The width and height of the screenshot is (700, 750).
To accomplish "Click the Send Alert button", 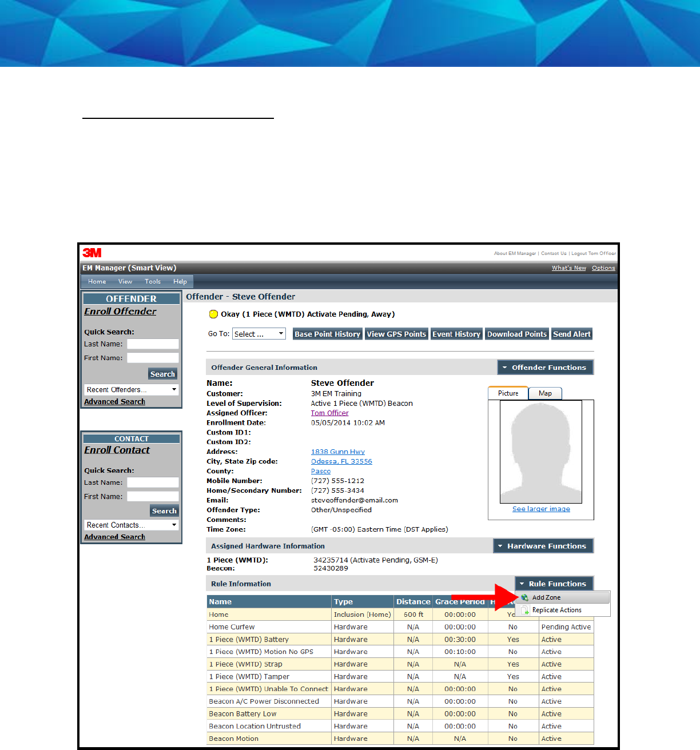I will tap(572, 334).
